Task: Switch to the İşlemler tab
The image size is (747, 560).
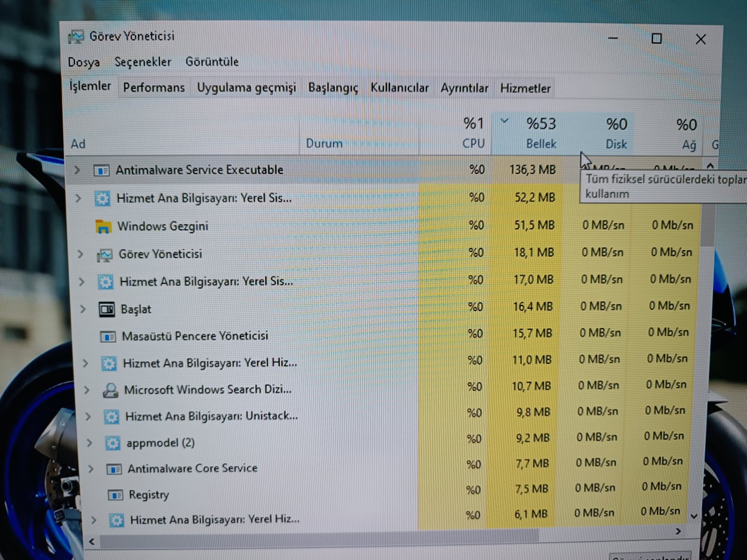Action: point(90,86)
